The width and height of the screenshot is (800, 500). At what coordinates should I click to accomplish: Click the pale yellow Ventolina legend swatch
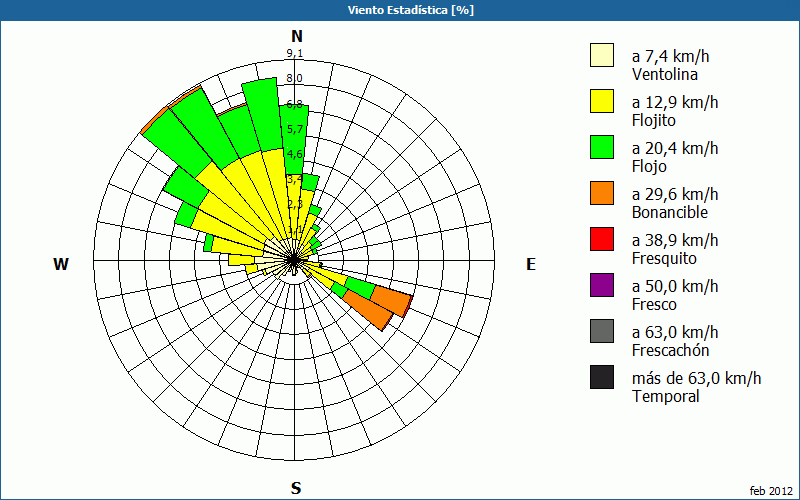602,55
